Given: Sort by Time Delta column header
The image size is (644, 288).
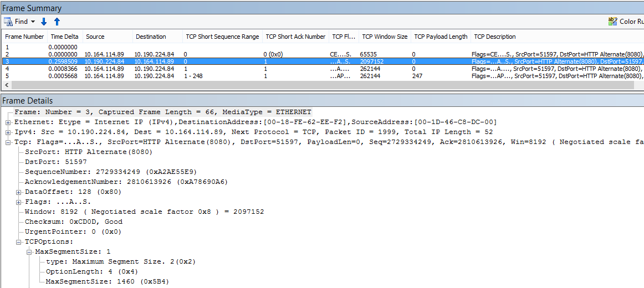Looking at the screenshot, I should point(64,37).
